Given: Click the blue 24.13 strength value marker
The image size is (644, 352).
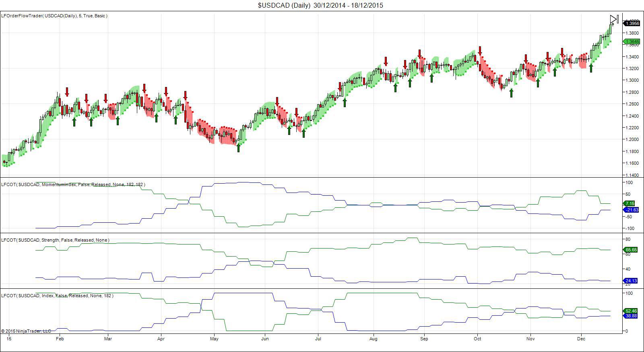Looking at the screenshot, I should click(x=631, y=281).
